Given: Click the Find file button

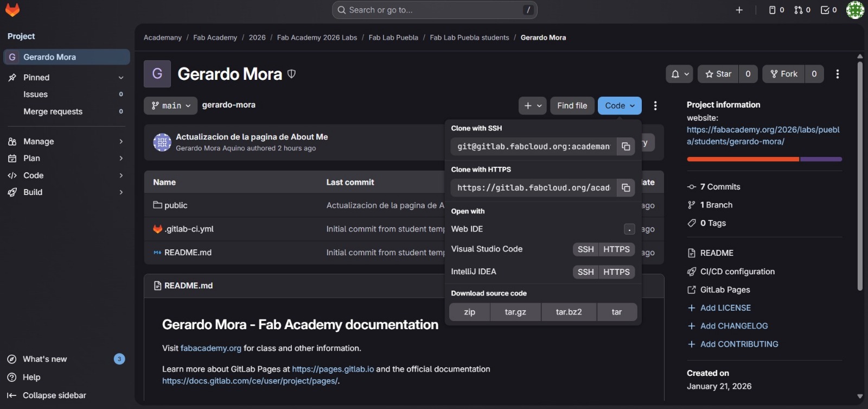Looking at the screenshot, I should click(572, 105).
